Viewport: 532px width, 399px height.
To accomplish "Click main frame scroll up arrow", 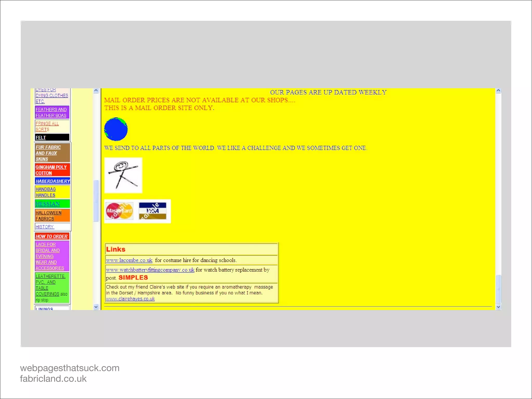I will pyautogui.click(x=498, y=91).
